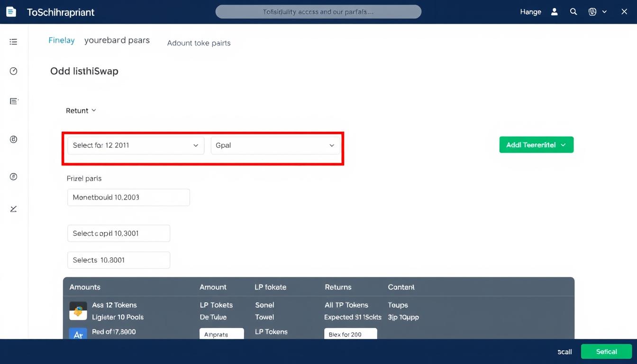Switch to the Finelay tab
The width and height of the screenshot is (637, 364).
(x=62, y=40)
